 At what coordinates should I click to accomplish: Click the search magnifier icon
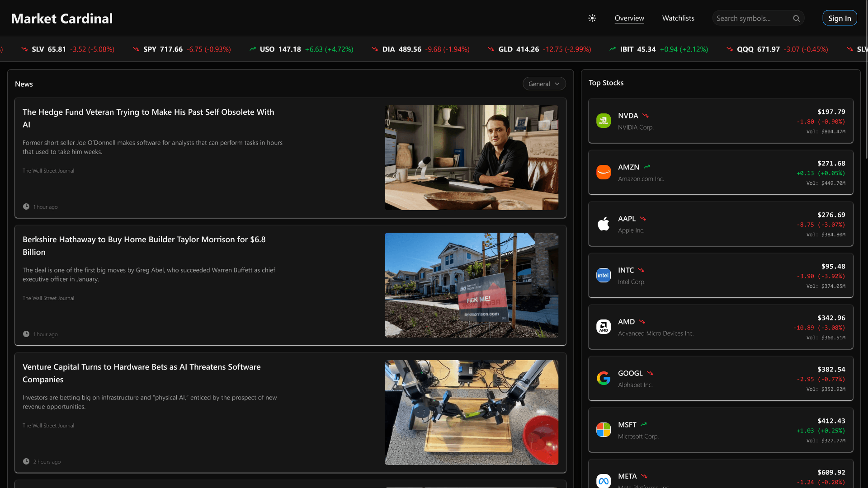797,19
